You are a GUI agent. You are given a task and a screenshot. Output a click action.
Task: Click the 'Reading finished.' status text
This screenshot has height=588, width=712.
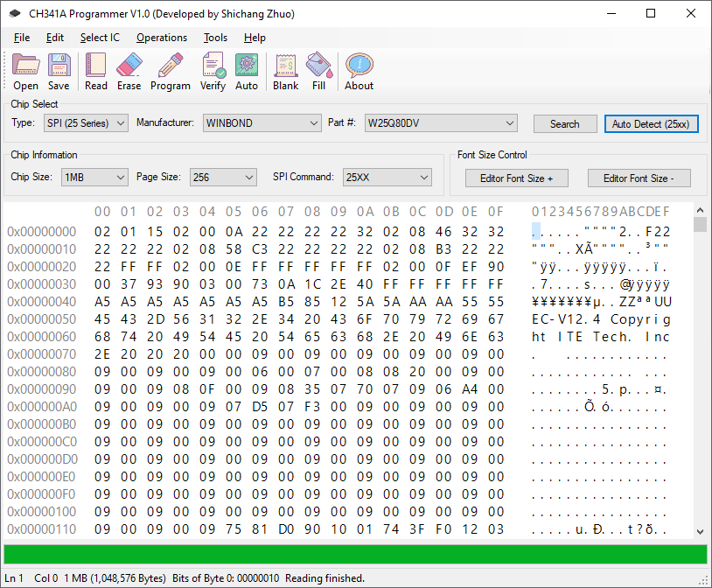325,578
